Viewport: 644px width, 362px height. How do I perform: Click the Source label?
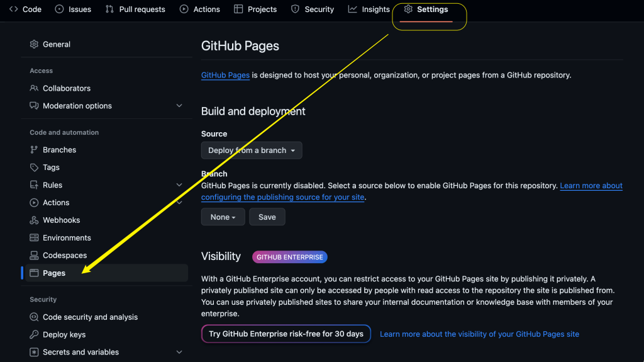214,133
